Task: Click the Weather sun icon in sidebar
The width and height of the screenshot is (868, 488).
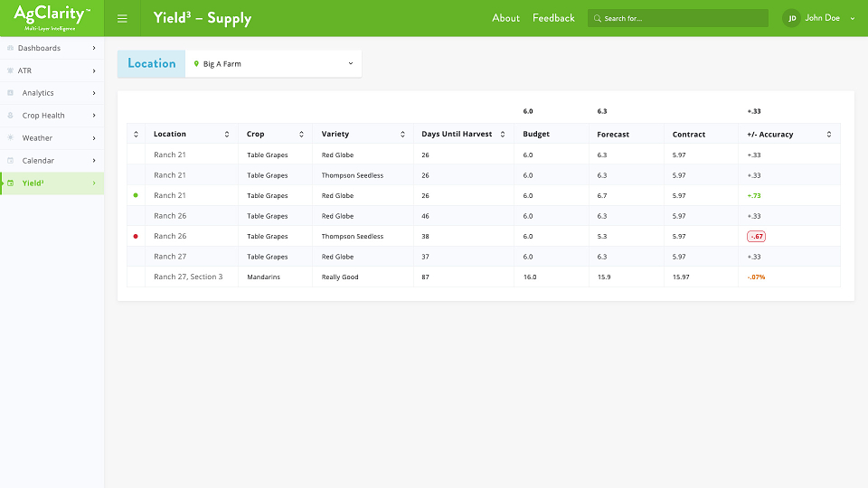Action: 10,137
